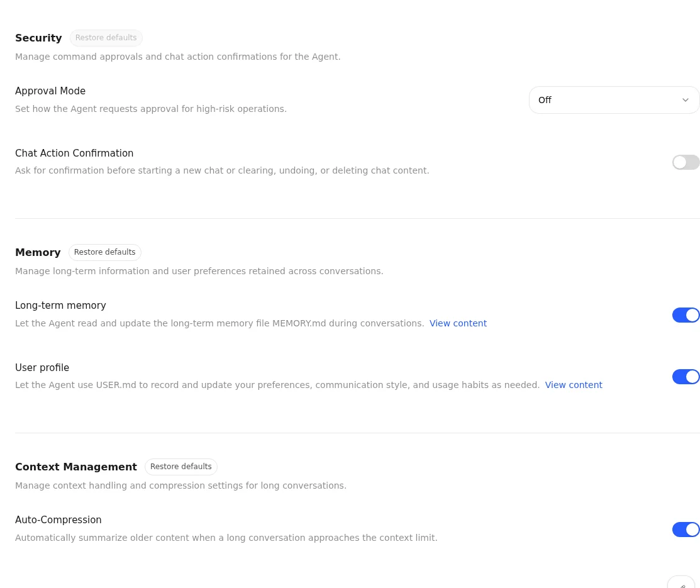
Task: Restore defaults for Context Management
Action: coord(181,467)
